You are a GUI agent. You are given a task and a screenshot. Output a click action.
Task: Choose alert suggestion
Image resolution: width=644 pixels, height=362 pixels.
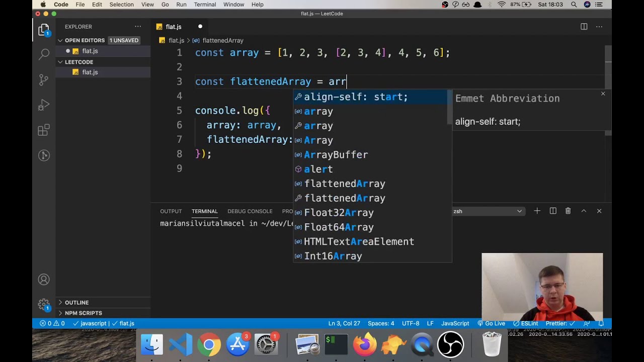[x=370, y=169]
